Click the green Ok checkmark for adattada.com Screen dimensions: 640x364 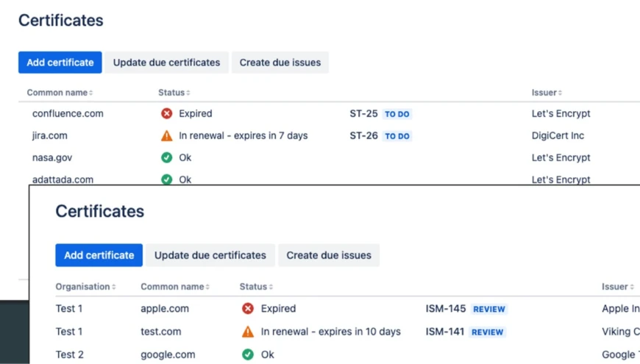click(167, 179)
